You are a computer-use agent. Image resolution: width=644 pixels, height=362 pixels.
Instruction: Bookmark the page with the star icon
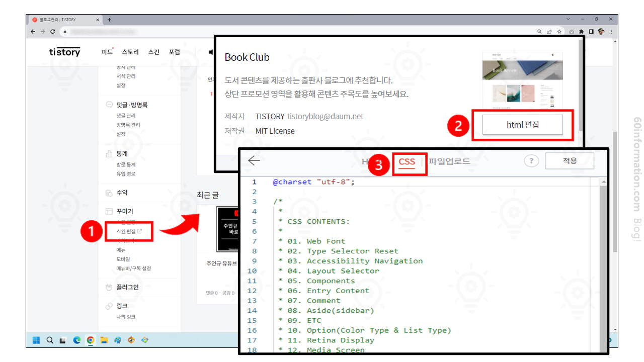pyautogui.click(x=559, y=31)
